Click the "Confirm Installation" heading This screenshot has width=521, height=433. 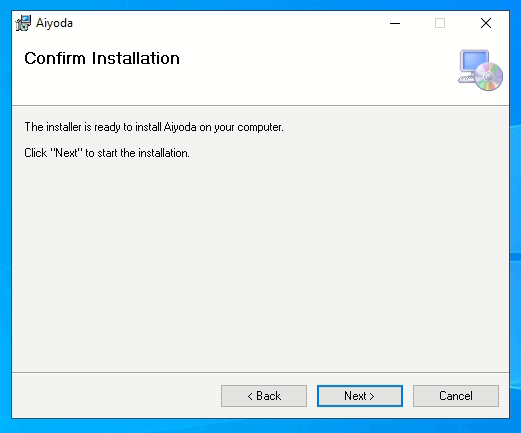(102, 58)
